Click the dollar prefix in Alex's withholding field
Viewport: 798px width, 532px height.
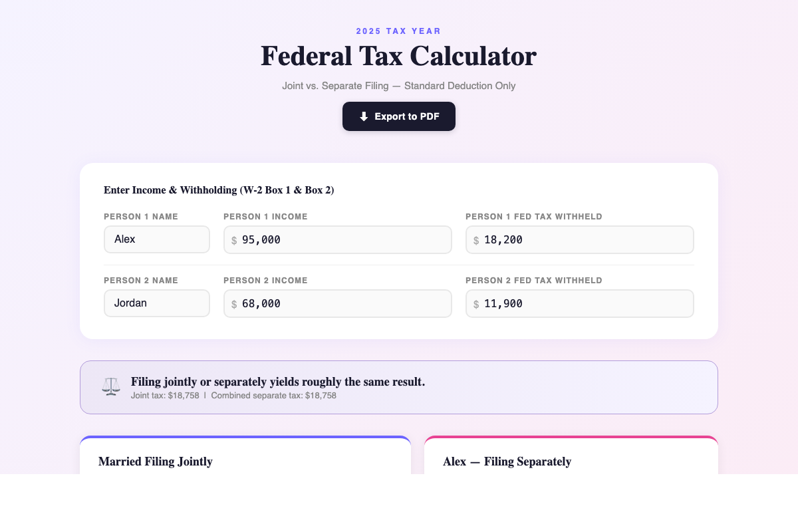[476, 240]
